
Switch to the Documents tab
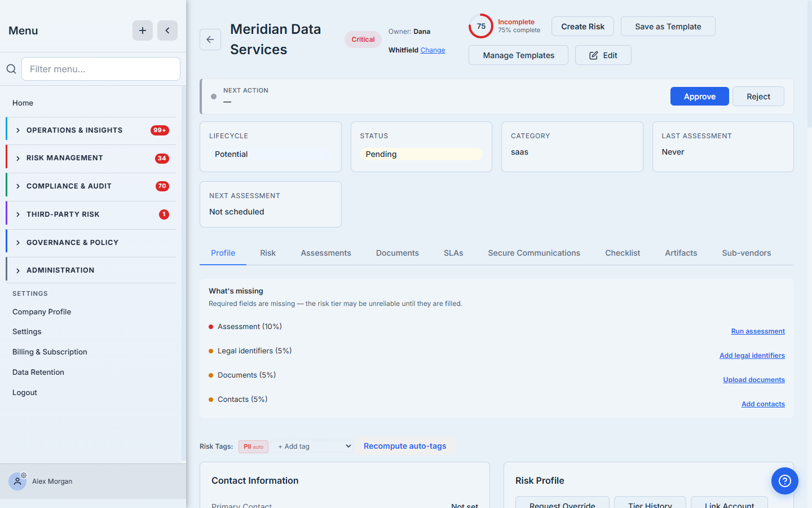tap(398, 253)
